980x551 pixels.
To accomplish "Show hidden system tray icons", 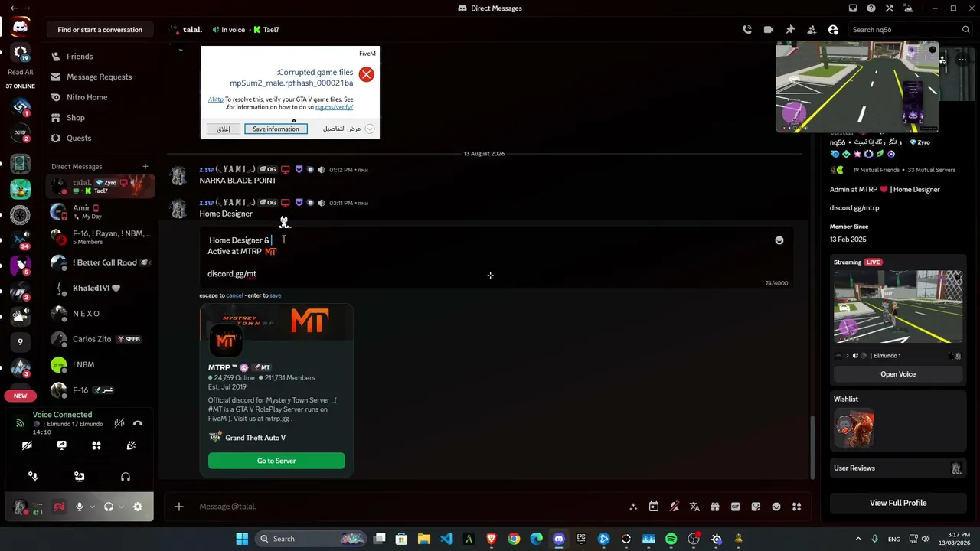I will tap(858, 539).
